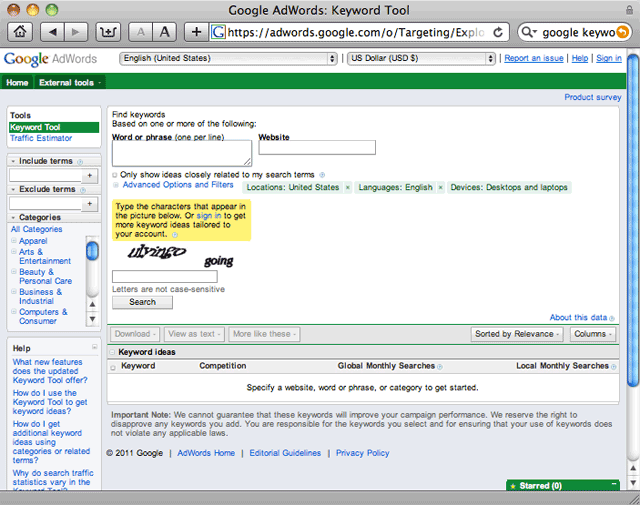
Task: Click categories list scroll down arrow
Action: (93, 319)
